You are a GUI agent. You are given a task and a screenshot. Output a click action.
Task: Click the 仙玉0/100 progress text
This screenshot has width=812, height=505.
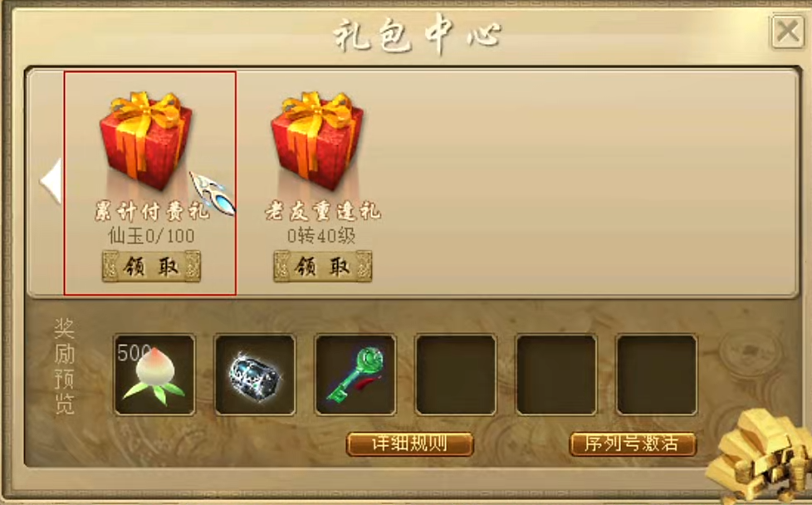point(151,236)
